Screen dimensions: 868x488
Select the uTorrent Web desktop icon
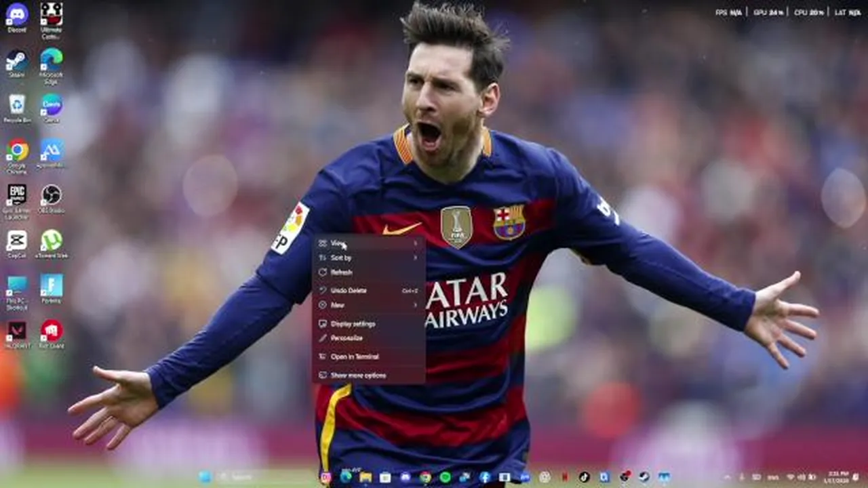coord(51,244)
